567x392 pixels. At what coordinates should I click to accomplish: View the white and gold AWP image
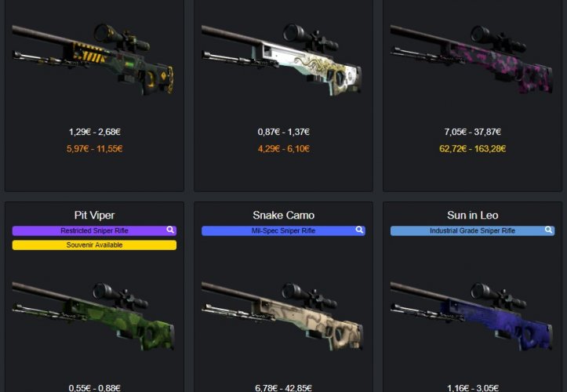282,60
